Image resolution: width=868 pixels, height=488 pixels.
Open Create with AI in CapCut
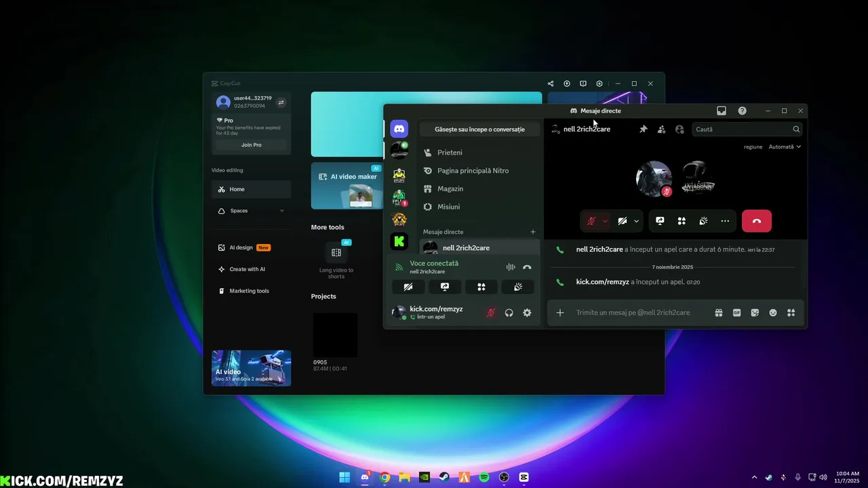[x=252, y=269]
